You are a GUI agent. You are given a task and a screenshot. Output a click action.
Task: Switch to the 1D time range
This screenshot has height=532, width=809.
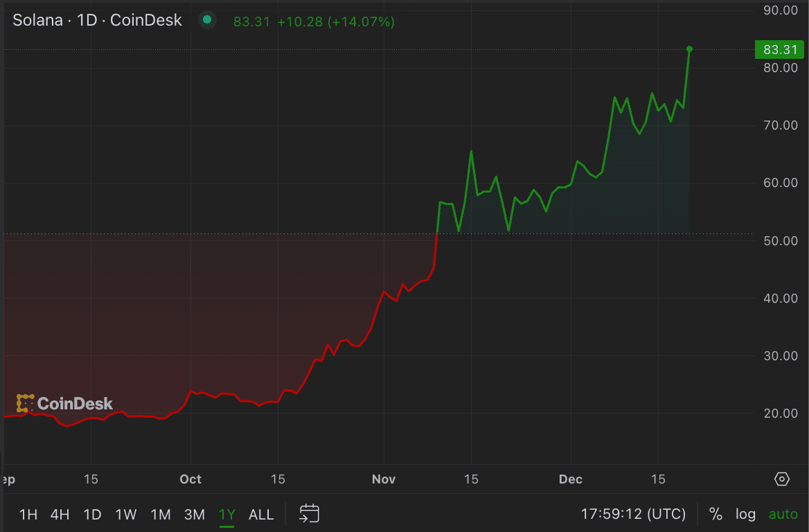[92, 515]
